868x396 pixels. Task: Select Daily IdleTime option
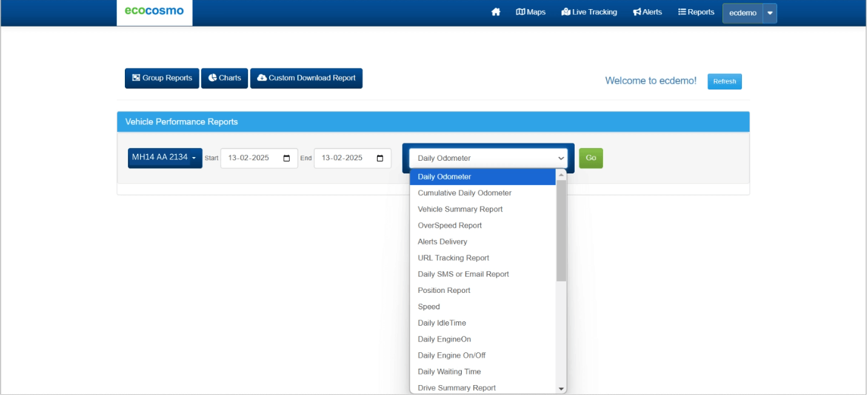click(441, 323)
